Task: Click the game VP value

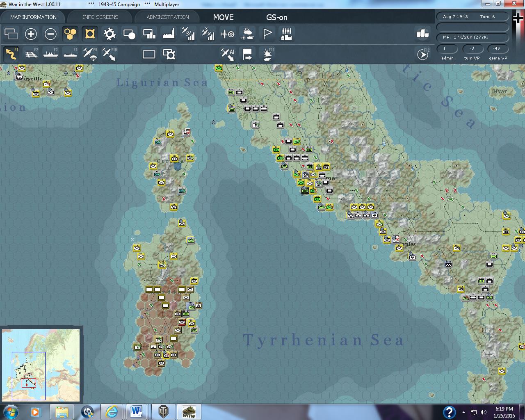Action: (x=497, y=48)
